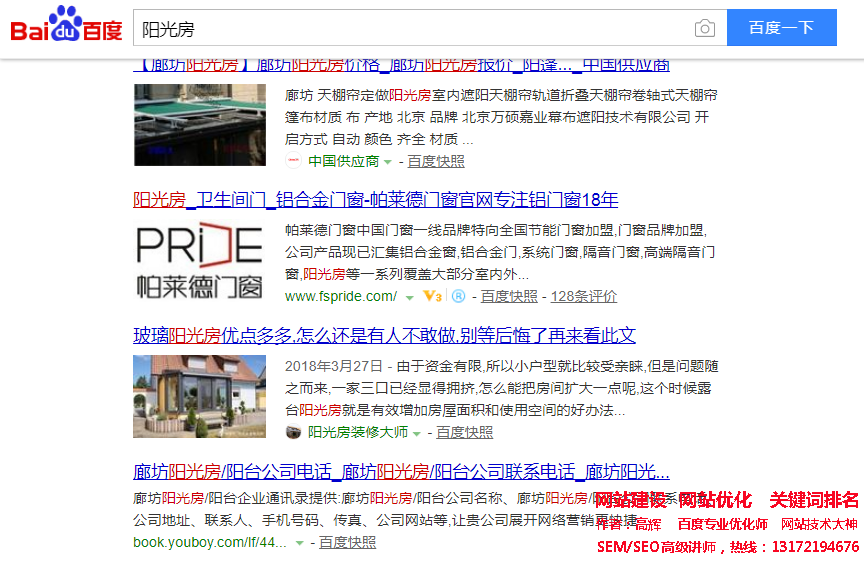This screenshot has width=864, height=569.
Task: Expand dropdown arrow after www.fspride.com
Action: point(409,297)
